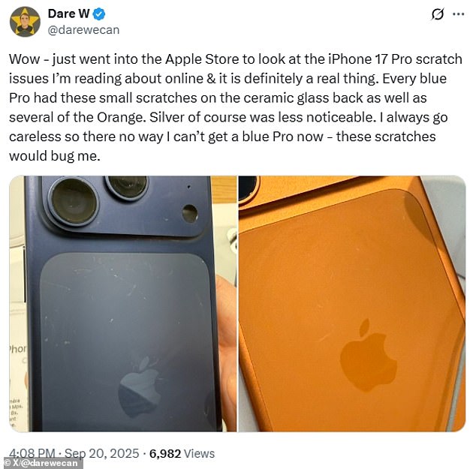Viewport: 476px width, 469px height.
Task: Click the blue verified badge
Action: [x=99, y=14]
